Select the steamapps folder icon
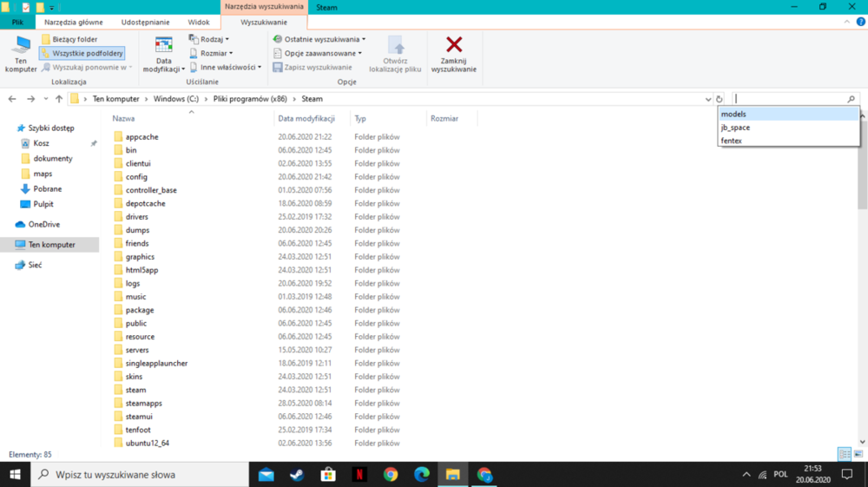868x487 pixels. pos(118,403)
